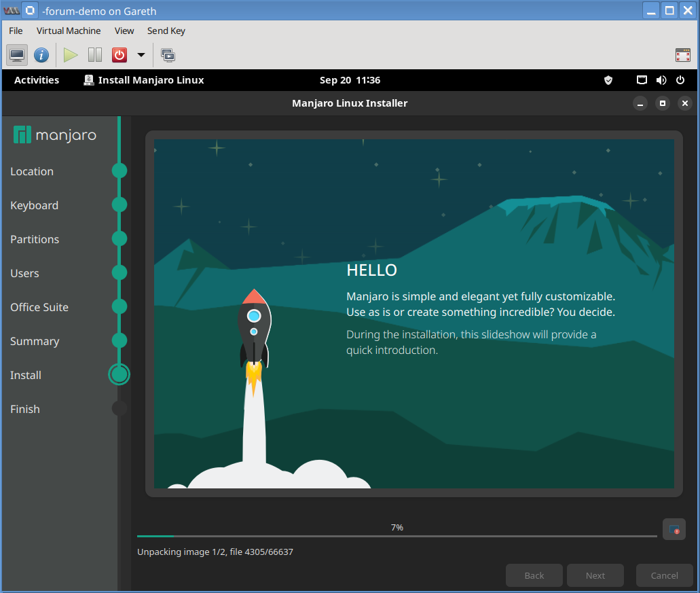
Task: Select the Finish step in the sidebar
Action: [x=25, y=409]
